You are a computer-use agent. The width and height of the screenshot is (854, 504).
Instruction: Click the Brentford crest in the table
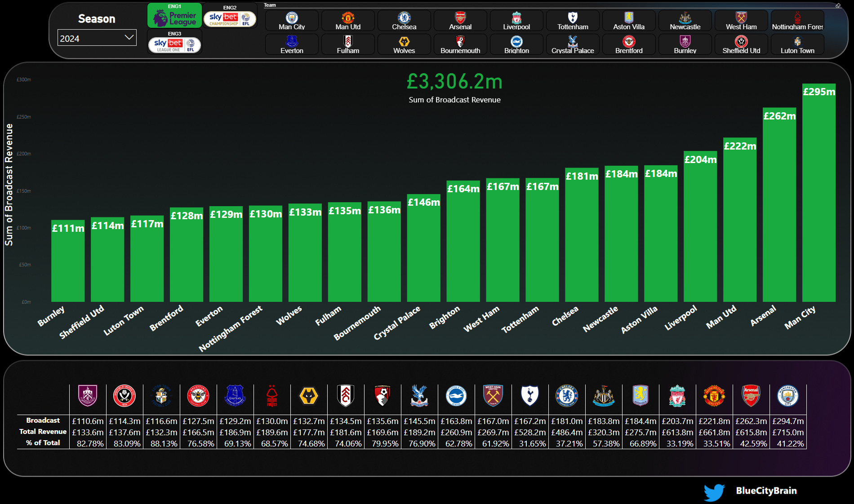(198, 396)
